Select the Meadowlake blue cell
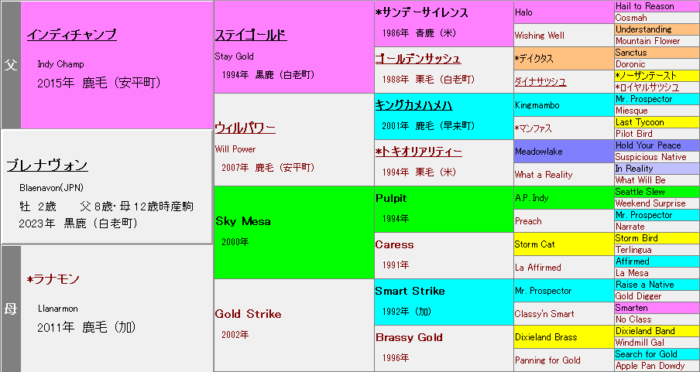Viewport: 700px width, 372px height. [x=564, y=151]
